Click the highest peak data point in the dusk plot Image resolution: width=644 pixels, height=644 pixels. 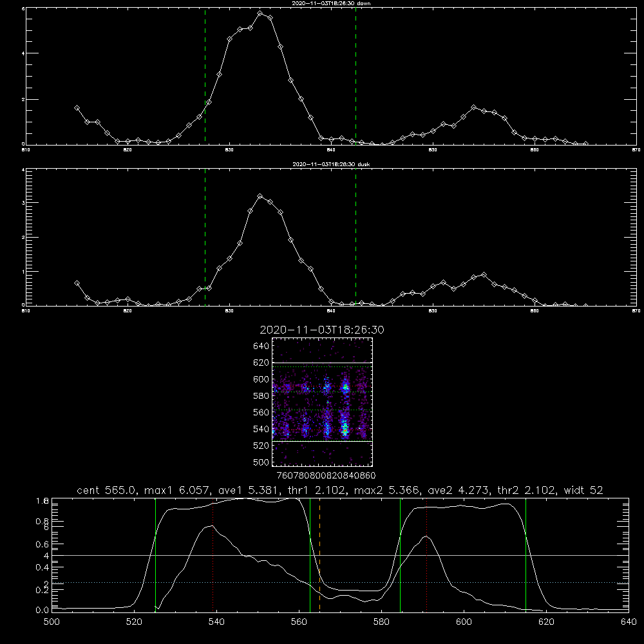(260, 196)
